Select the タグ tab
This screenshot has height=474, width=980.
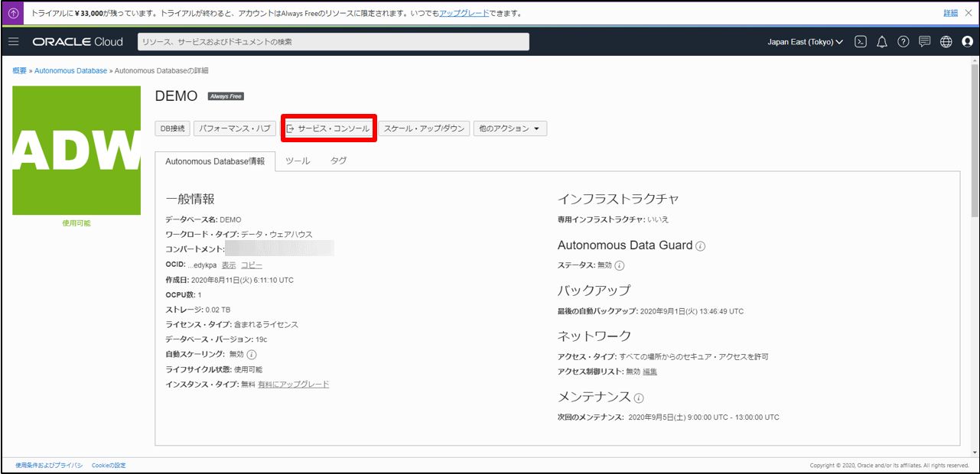point(338,161)
